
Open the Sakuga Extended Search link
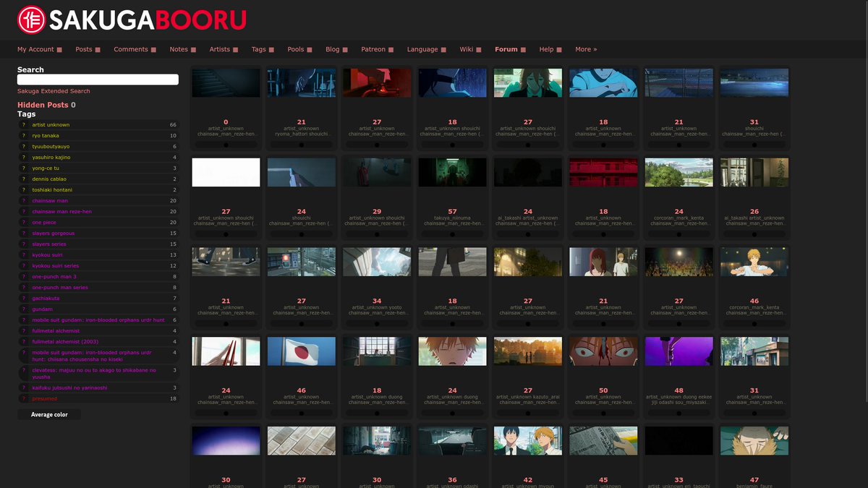(54, 91)
